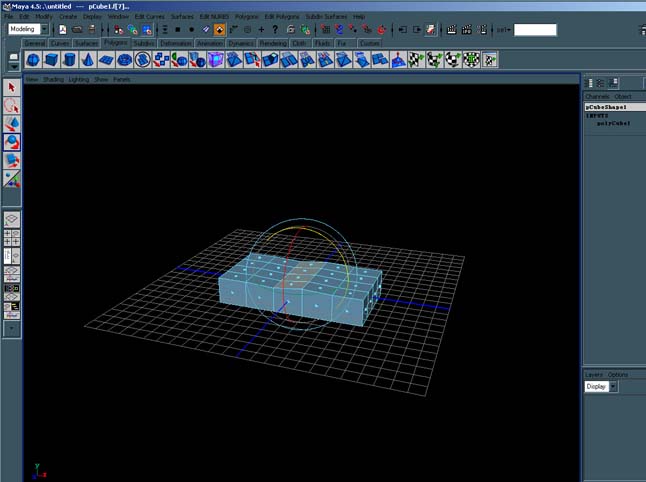Click the Open Scene folder icon
Viewport: 646px width, 482px height.
77,30
